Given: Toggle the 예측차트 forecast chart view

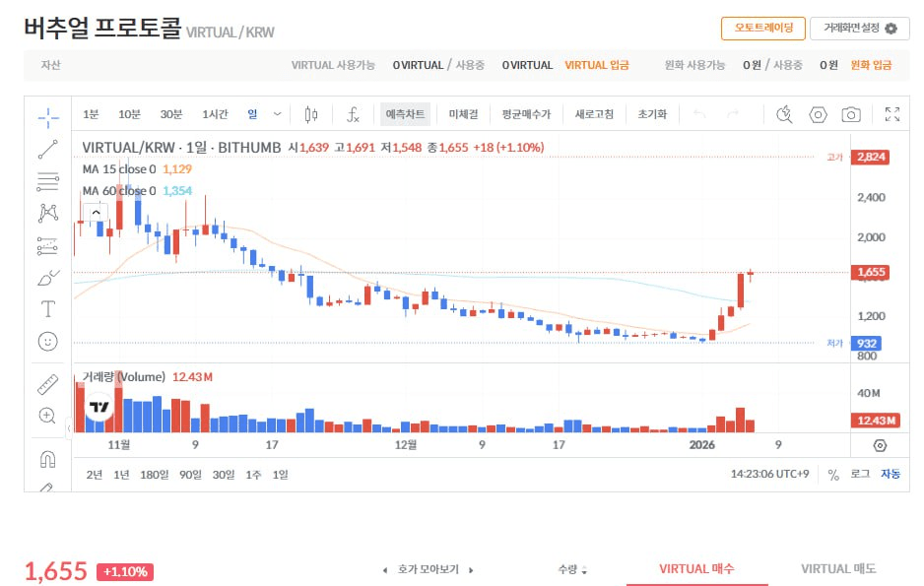Looking at the screenshot, I should pyautogui.click(x=405, y=114).
